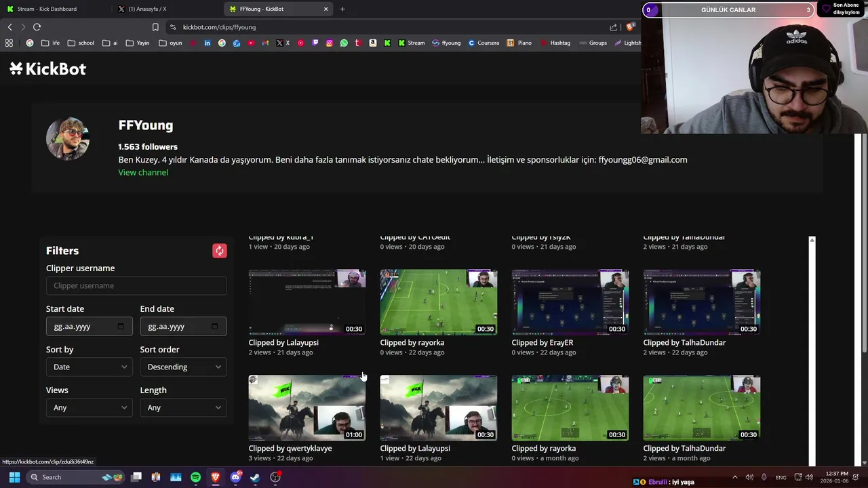Follow the View channel link
Image resolution: width=868 pixels, height=488 pixels.
tap(143, 172)
